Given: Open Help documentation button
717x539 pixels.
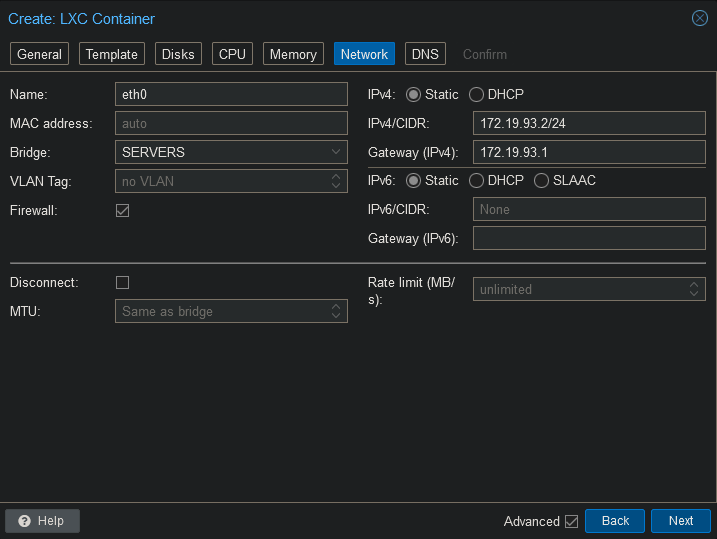Looking at the screenshot, I should click(42, 521).
